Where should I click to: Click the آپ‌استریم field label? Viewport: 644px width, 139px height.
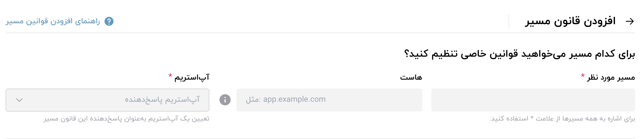tap(192, 77)
